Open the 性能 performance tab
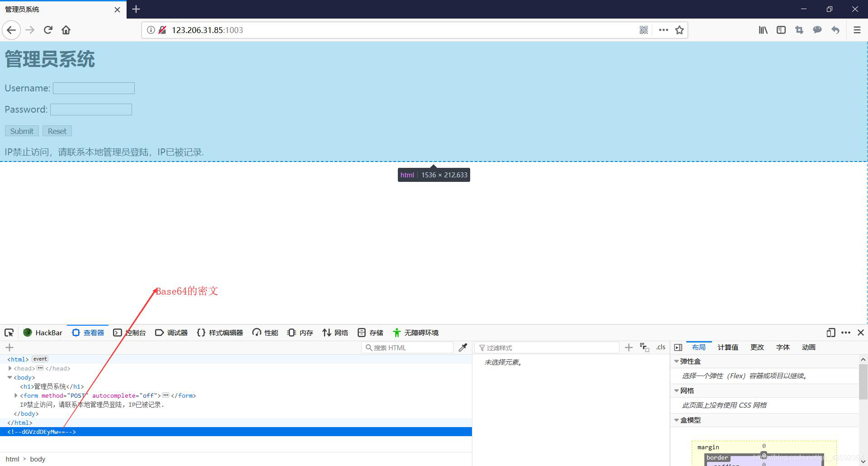 click(265, 333)
